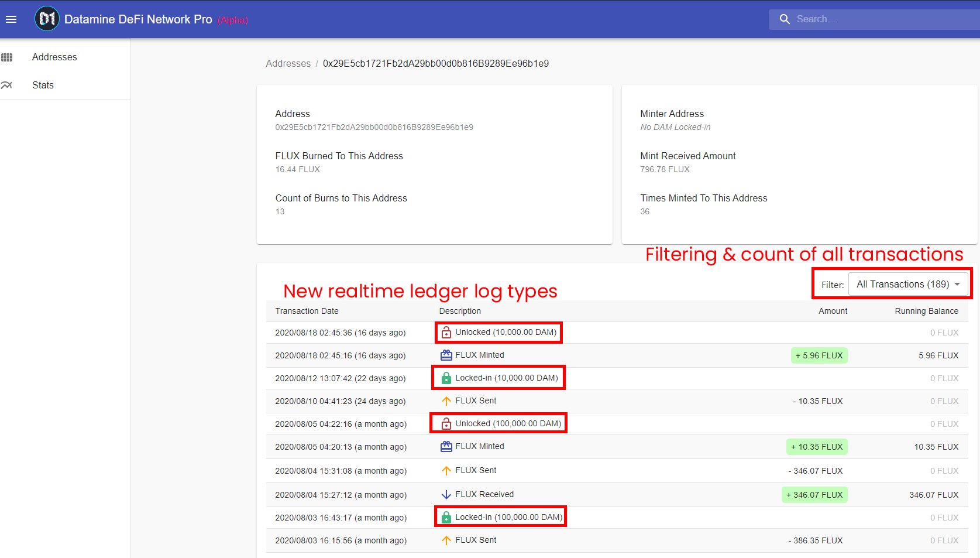
Task: Click the Description column header
Action: pos(460,311)
